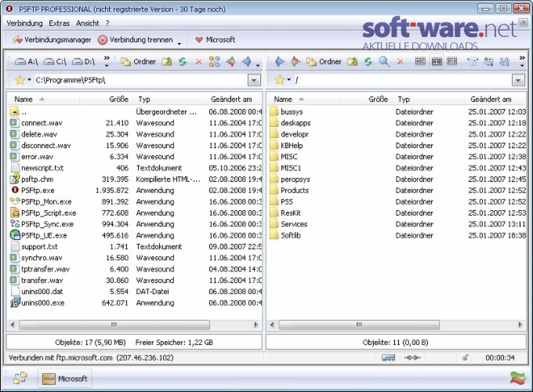Open the Verbindungsmanager

click(52, 40)
